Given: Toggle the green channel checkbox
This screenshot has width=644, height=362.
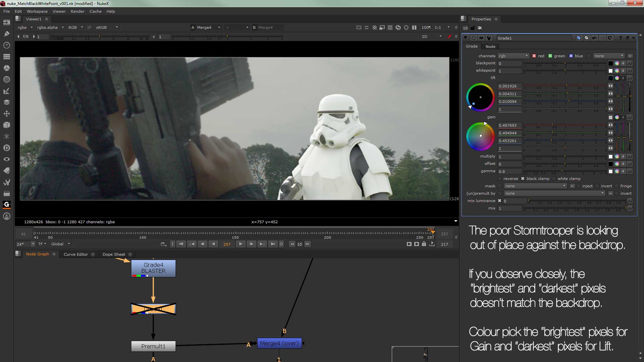Looking at the screenshot, I should [x=550, y=56].
